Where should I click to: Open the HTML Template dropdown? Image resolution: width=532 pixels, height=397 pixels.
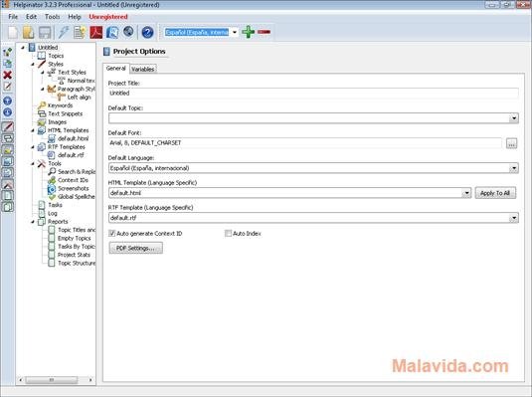[x=466, y=193]
